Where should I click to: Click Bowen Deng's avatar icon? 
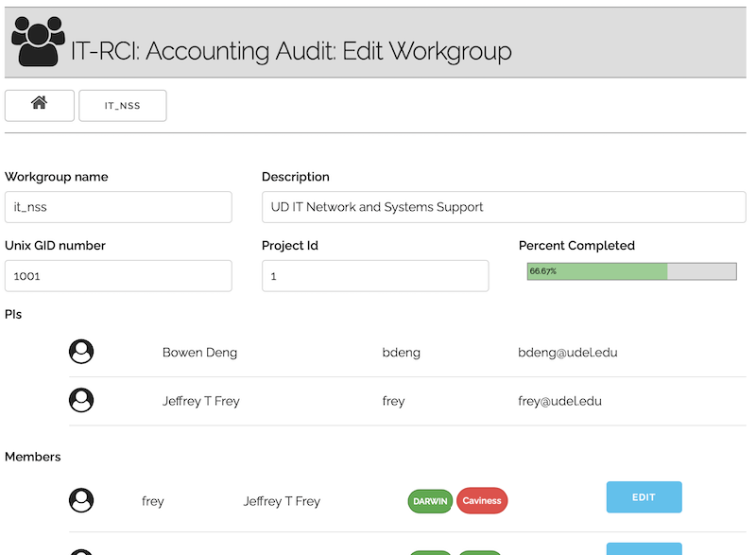click(82, 352)
